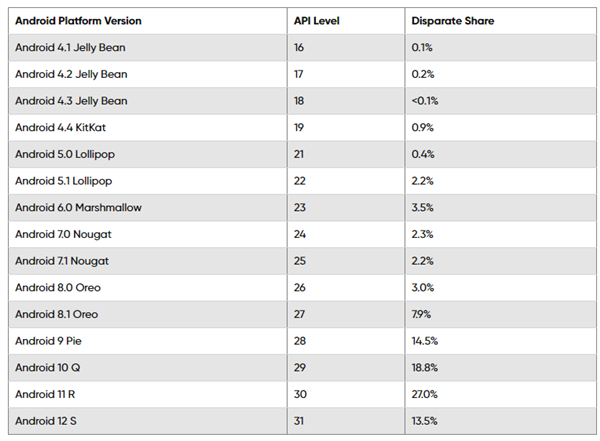Viewport: 600px width, 441px height.
Task: Click the <0.1% share value
Action: coord(424,101)
